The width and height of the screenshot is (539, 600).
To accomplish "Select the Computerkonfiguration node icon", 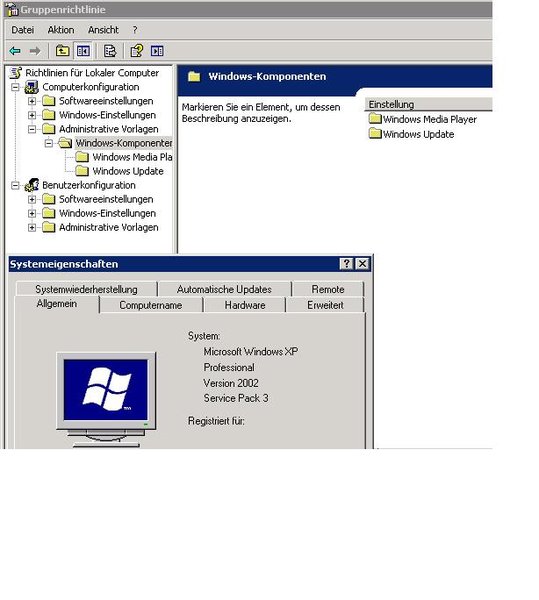I will (x=31, y=87).
